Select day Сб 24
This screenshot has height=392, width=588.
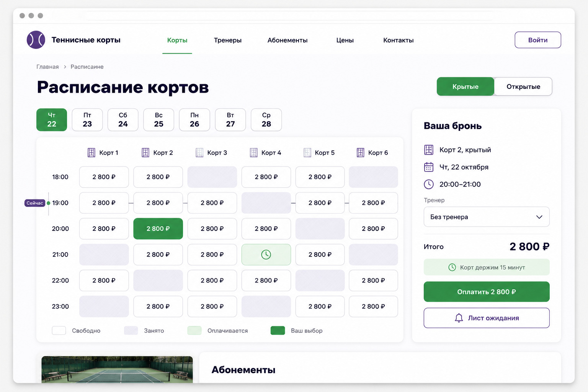point(123,120)
